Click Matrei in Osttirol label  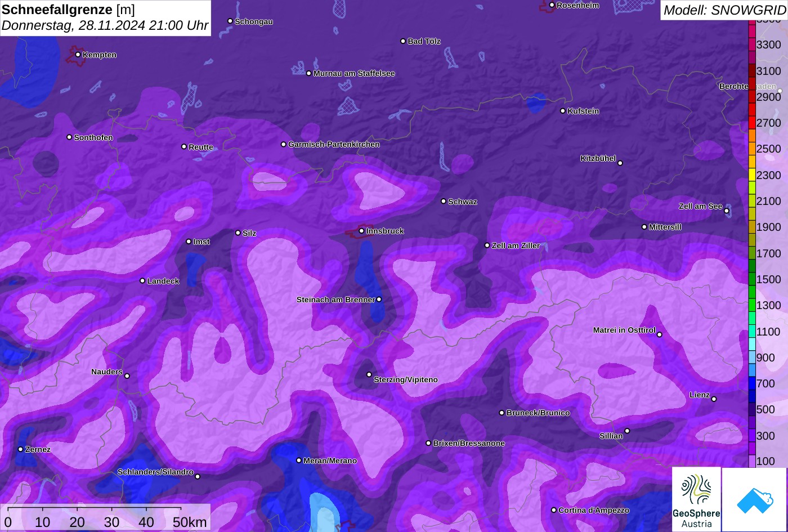(x=624, y=330)
